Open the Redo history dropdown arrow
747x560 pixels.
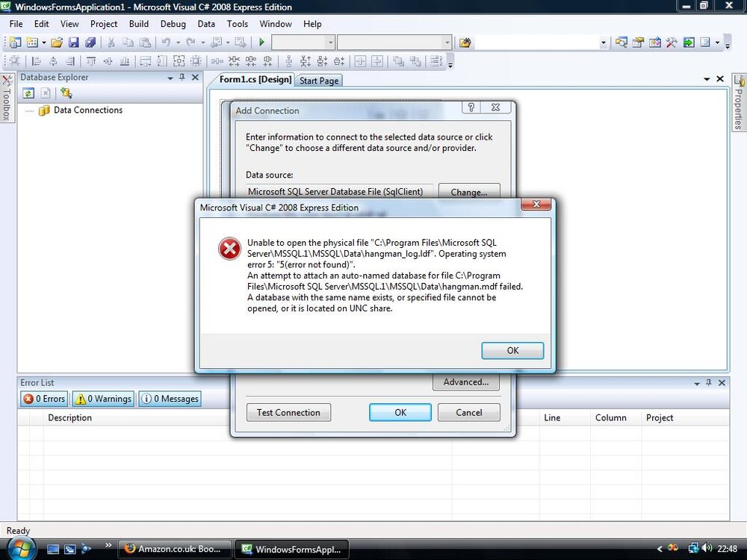[x=203, y=43]
